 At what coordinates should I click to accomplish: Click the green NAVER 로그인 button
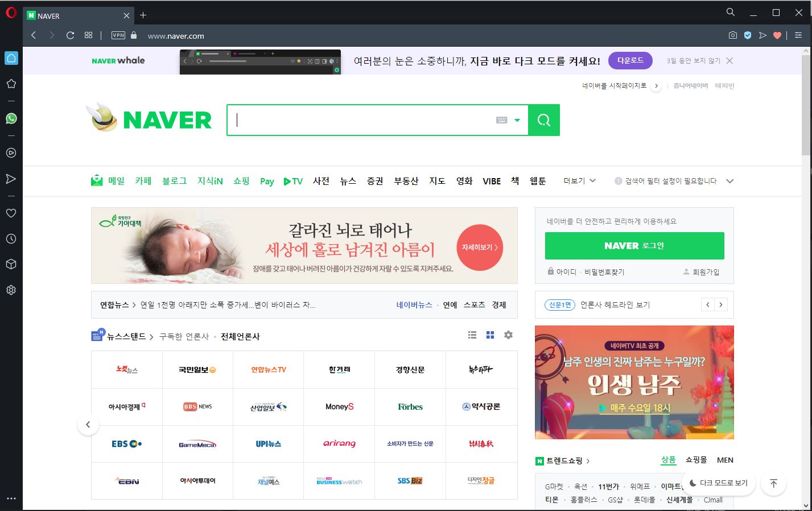[x=634, y=246]
